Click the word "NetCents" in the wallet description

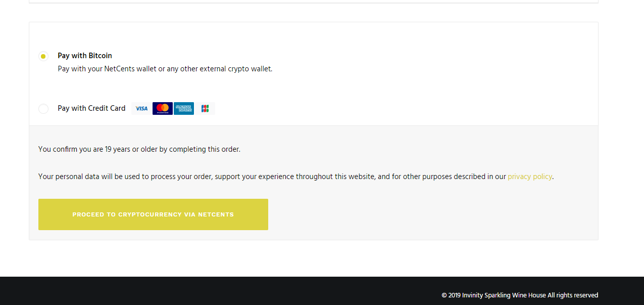point(120,69)
